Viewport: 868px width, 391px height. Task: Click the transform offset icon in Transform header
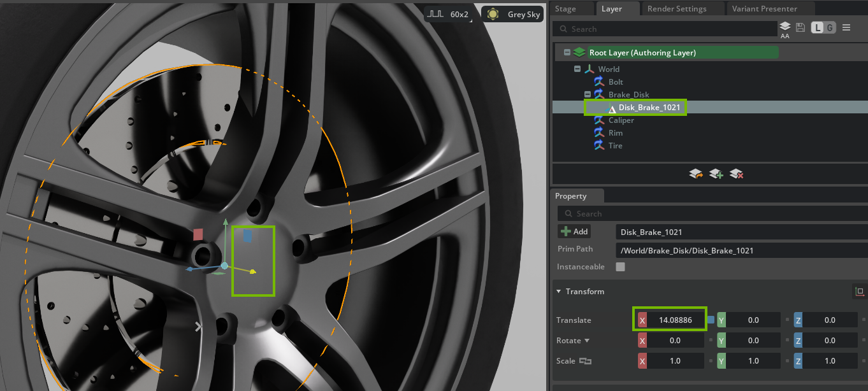point(860,292)
